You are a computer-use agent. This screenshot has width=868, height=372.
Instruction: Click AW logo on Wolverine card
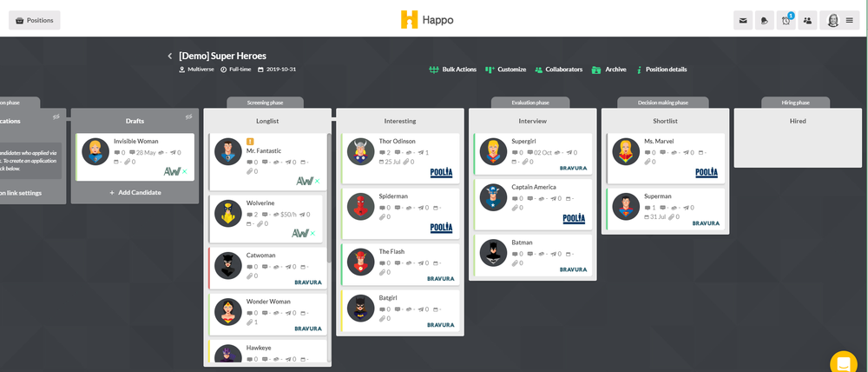tap(303, 234)
